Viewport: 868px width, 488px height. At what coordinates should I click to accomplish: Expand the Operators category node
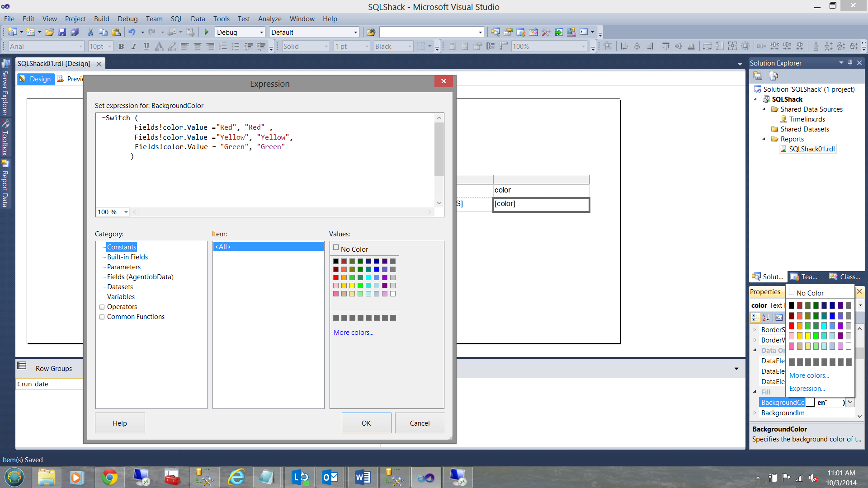102,307
